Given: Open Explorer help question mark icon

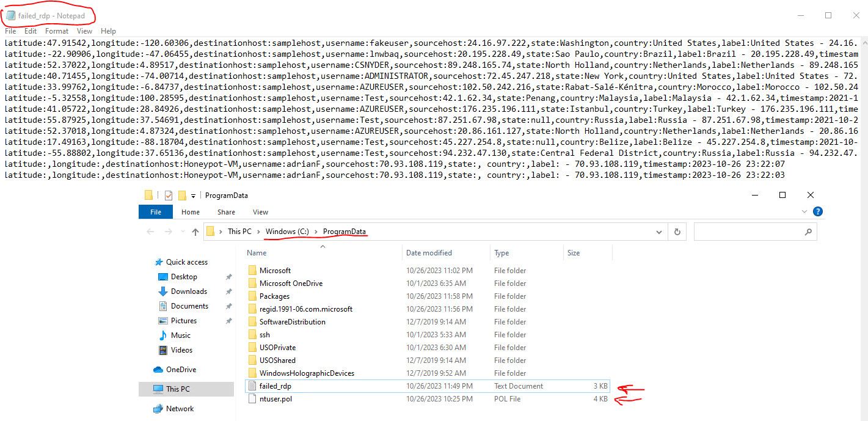Looking at the screenshot, I should [818, 212].
